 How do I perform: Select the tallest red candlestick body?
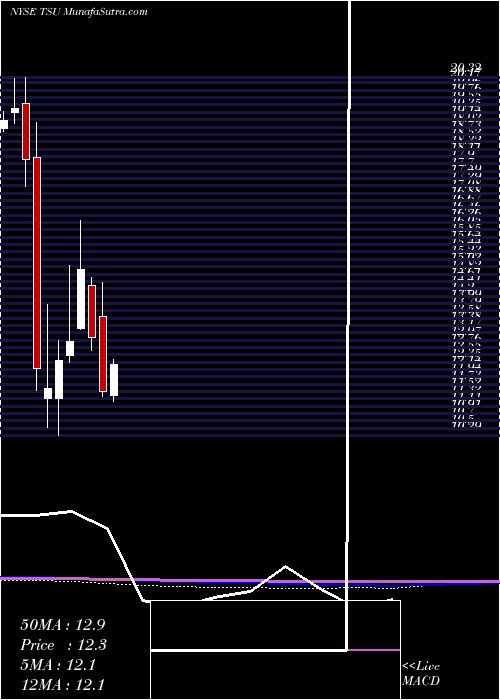(x=37, y=263)
